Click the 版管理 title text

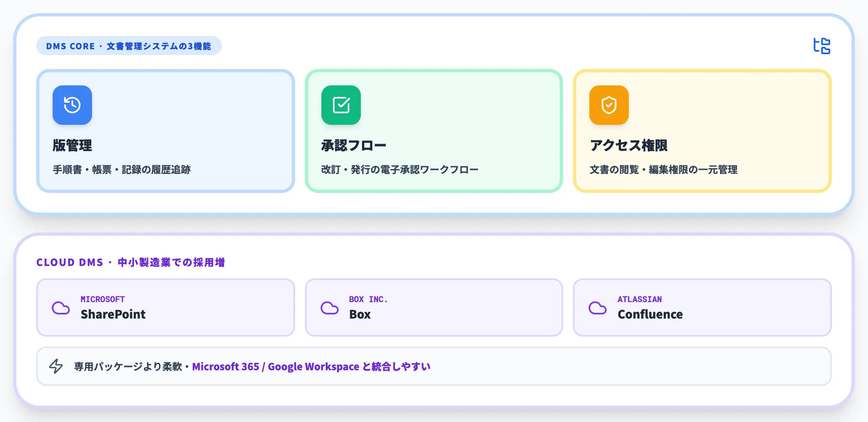point(72,145)
